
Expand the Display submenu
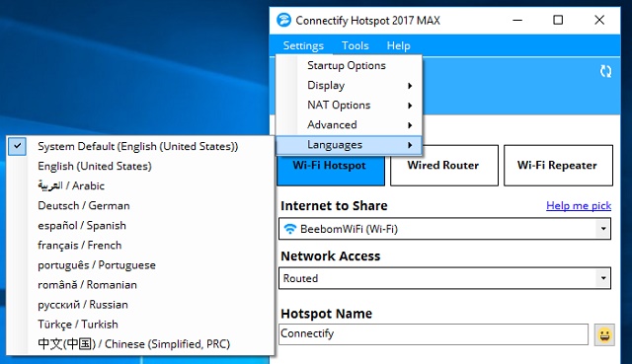point(349,86)
